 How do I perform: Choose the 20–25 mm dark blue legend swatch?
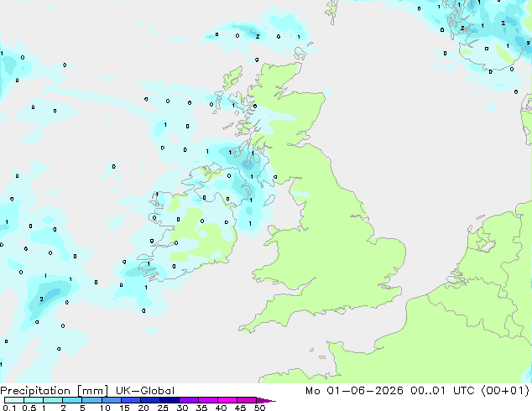click(x=150, y=400)
